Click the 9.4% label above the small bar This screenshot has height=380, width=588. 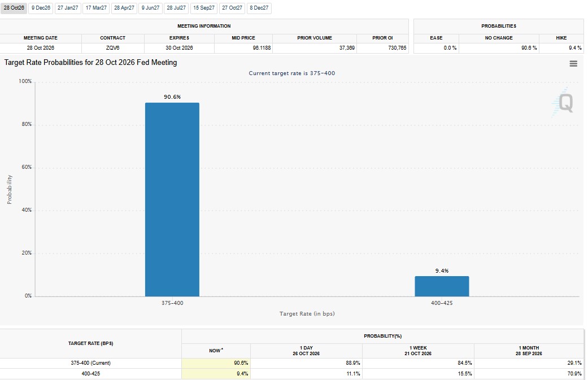coord(442,270)
